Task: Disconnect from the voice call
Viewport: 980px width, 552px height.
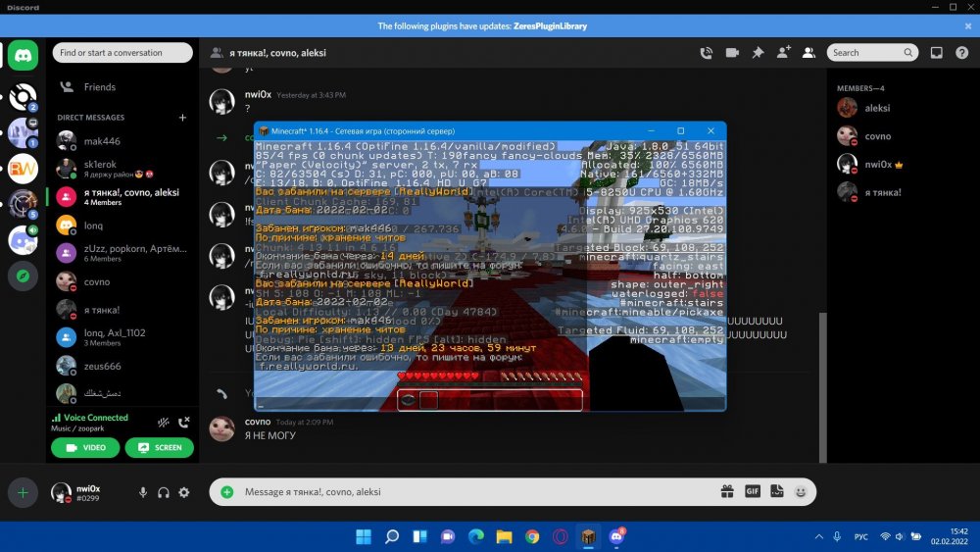Action: [184, 423]
